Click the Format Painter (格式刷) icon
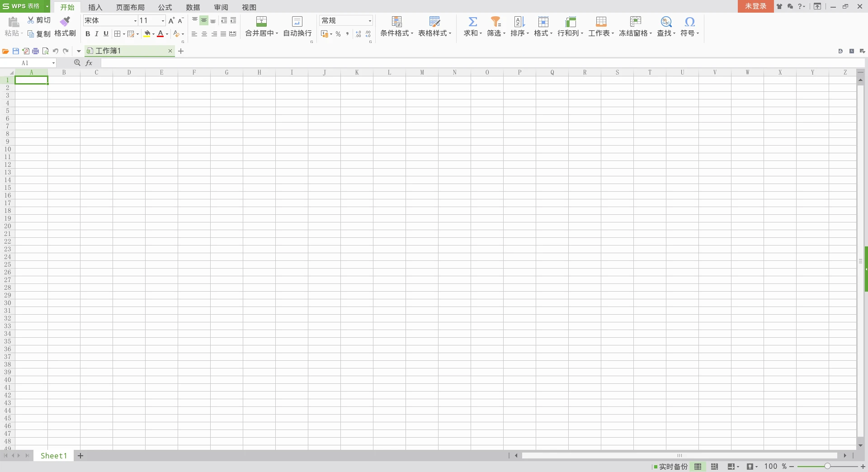Viewport: 868px width, 472px height. point(65,21)
